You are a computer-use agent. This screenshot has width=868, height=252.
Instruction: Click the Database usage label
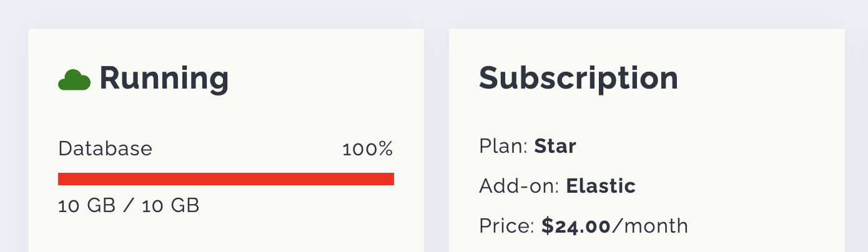point(105,149)
